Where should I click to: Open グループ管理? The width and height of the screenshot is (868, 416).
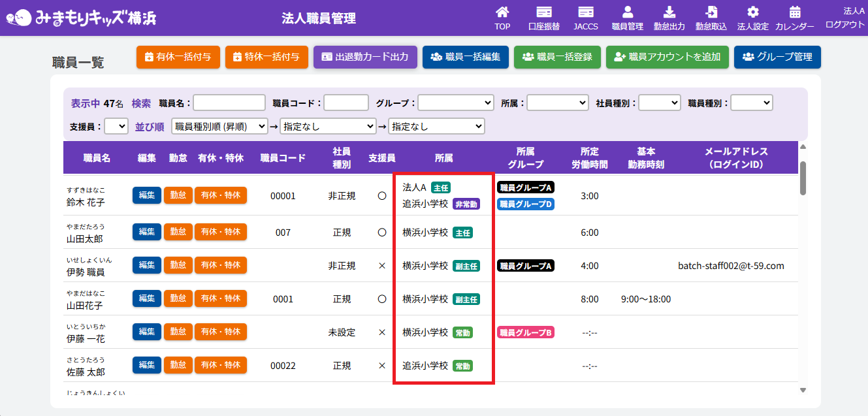pyautogui.click(x=777, y=57)
